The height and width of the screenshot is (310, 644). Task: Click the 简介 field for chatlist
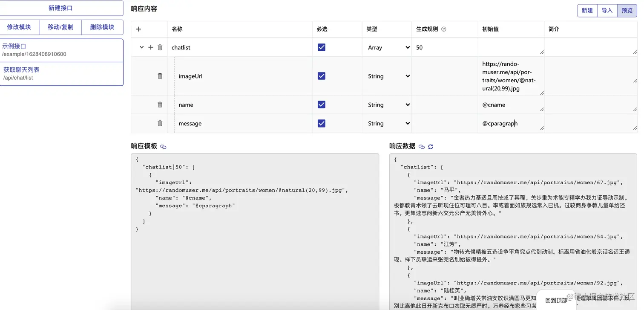click(x=591, y=47)
